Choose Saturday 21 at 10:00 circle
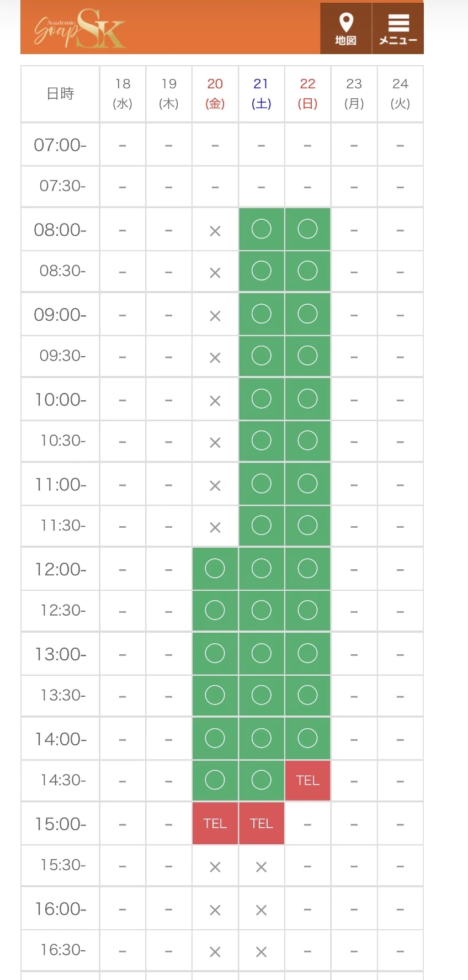Viewport: 468px width, 980px height. (261, 399)
